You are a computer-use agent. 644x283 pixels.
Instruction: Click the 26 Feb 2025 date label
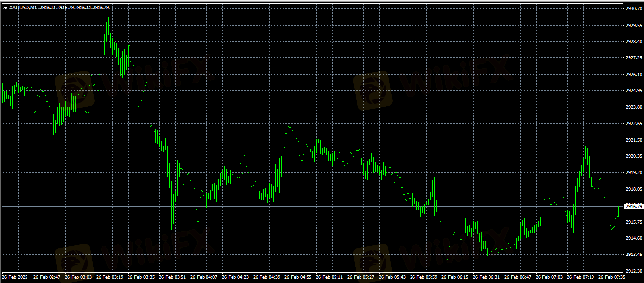[x=15, y=278]
